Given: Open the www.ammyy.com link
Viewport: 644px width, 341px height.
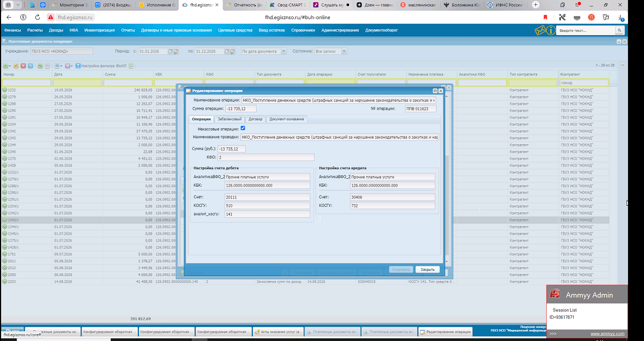Looking at the screenshot, I should click(x=607, y=334).
